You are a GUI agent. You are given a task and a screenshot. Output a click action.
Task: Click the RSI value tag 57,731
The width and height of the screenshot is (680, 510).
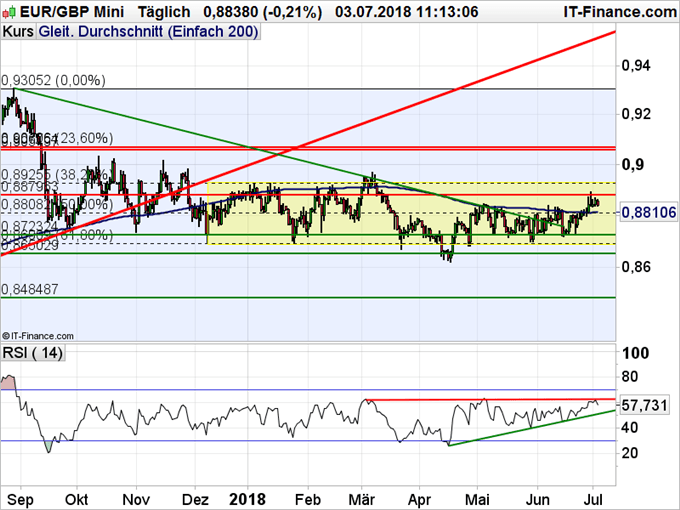[644, 405]
